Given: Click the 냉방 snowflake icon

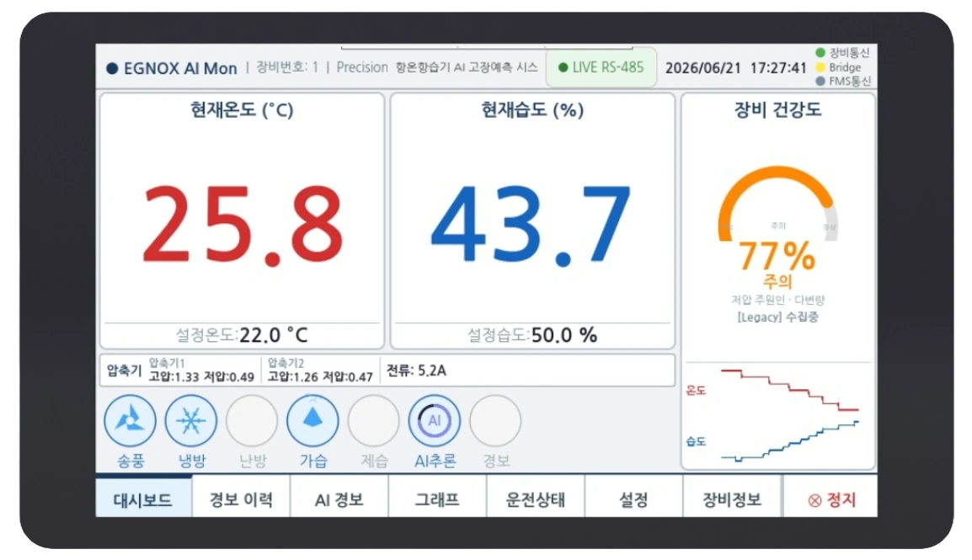Looking at the screenshot, I should click(x=191, y=420).
